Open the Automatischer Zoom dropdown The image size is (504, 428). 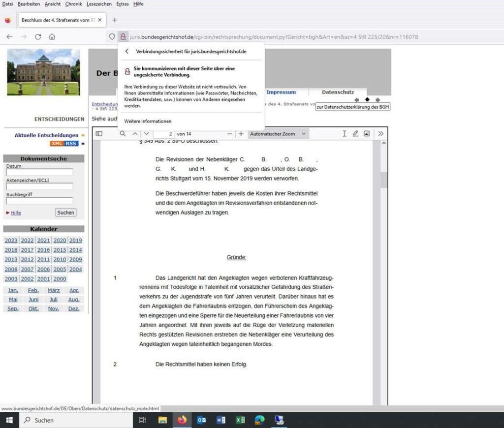click(x=278, y=134)
